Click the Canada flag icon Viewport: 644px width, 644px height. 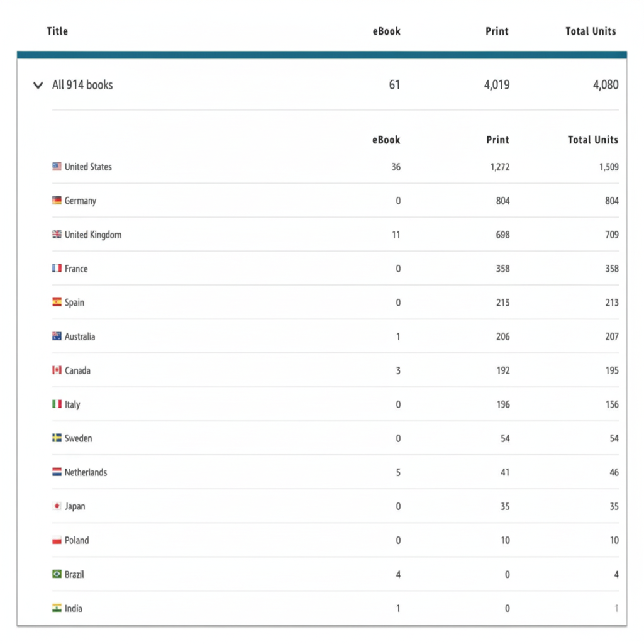(57, 370)
